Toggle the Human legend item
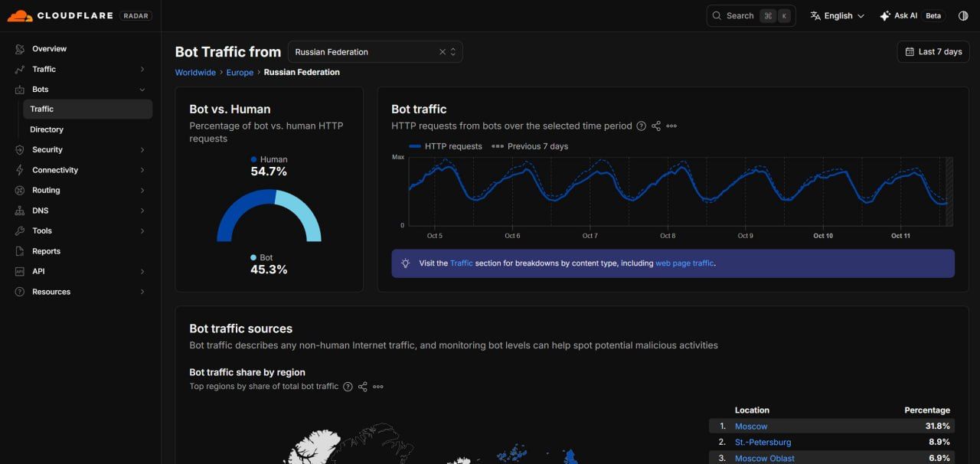980x464 pixels. pyautogui.click(x=269, y=159)
